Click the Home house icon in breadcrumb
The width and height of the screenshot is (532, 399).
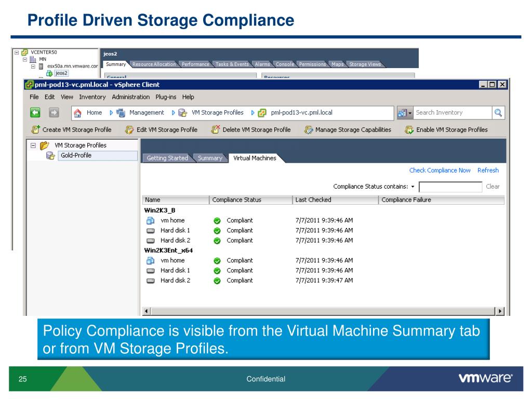(x=78, y=113)
